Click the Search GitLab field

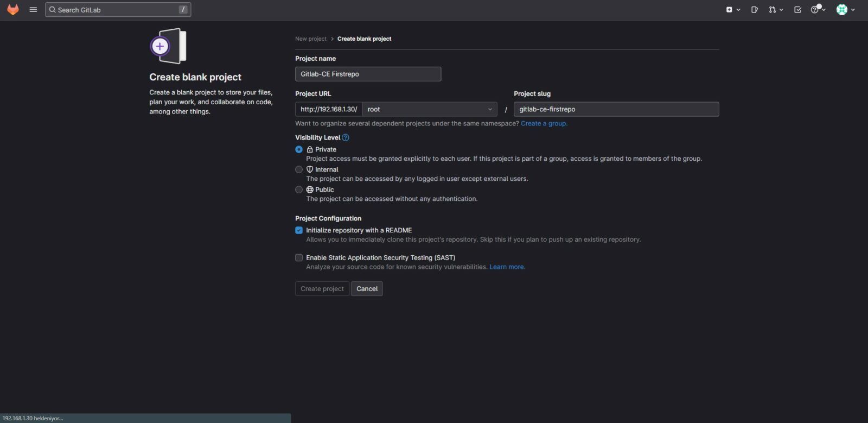tap(118, 10)
